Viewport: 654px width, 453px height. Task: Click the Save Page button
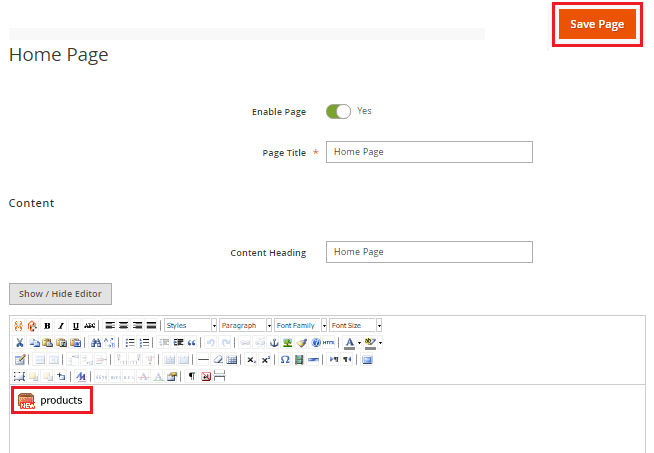[597, 25]
